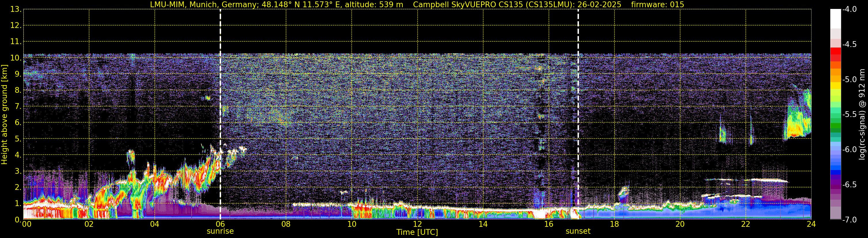Click the x-axis tick label '22'
Image resolution: width=868 pixels, height=238 pixels.
tap(746, 224)
